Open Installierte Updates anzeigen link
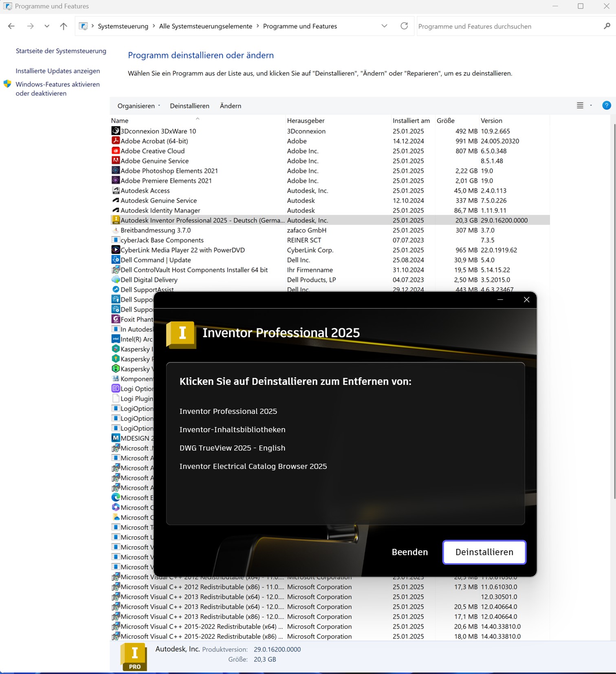The width and height of the screenshot is (616, 674). pyautogui.click(x=58, y=71)
